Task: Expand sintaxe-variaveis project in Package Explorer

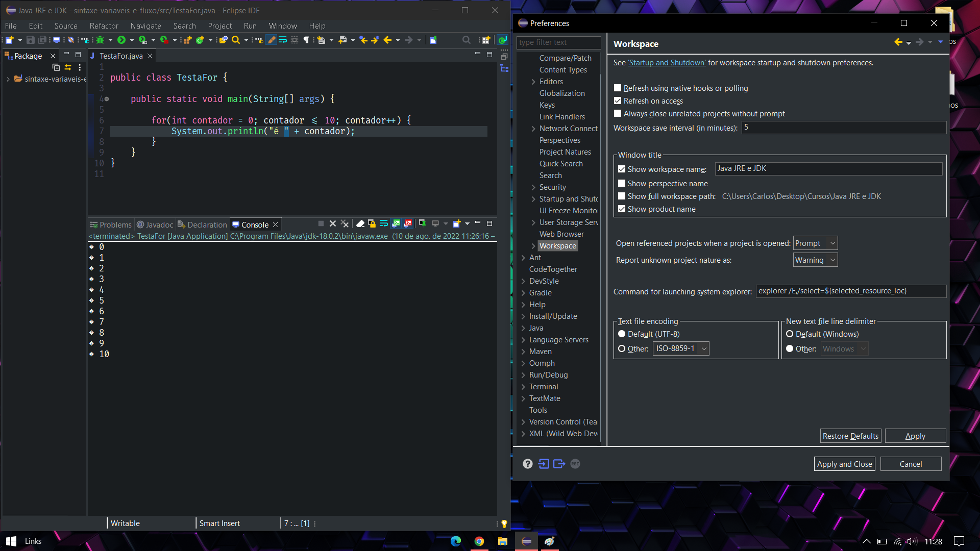Action: pos(8,79)
